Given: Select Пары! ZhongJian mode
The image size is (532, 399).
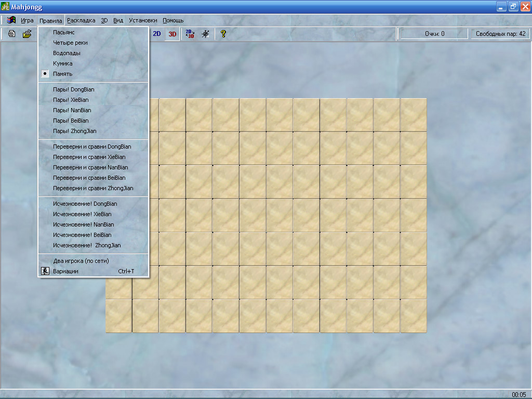Looking at the screenshot, I should 94,131.
